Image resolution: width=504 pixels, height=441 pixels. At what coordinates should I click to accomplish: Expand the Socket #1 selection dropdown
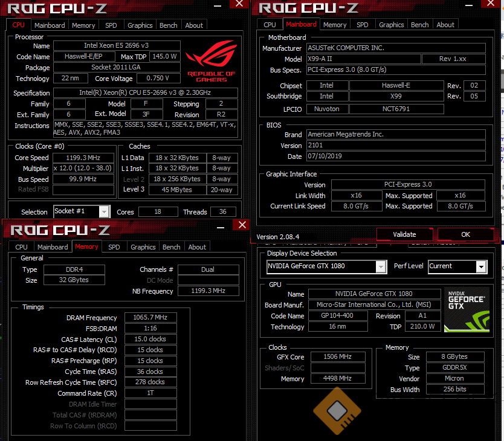103,211
